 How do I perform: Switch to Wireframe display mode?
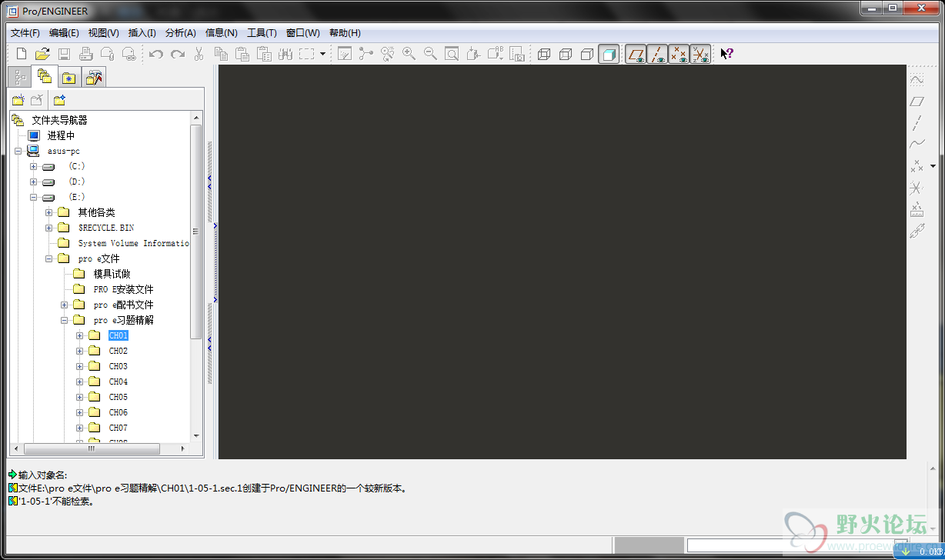coord(544,54)
